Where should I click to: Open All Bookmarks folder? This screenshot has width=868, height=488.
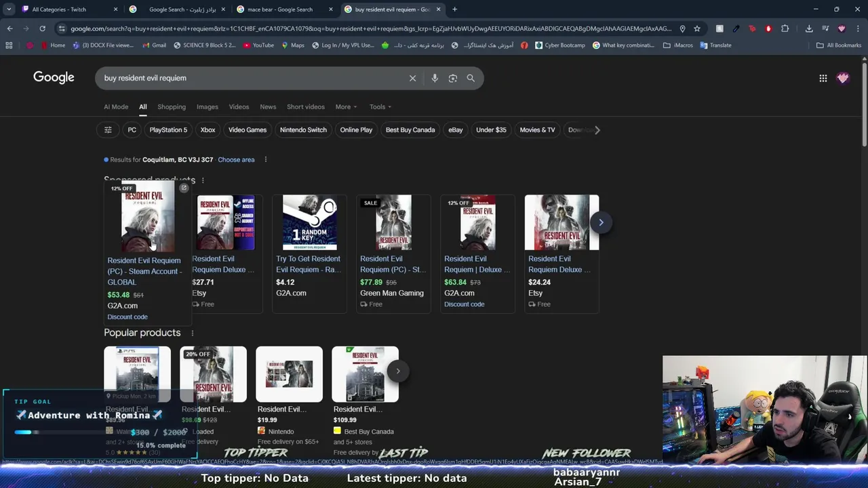click(x=839, y=45)
